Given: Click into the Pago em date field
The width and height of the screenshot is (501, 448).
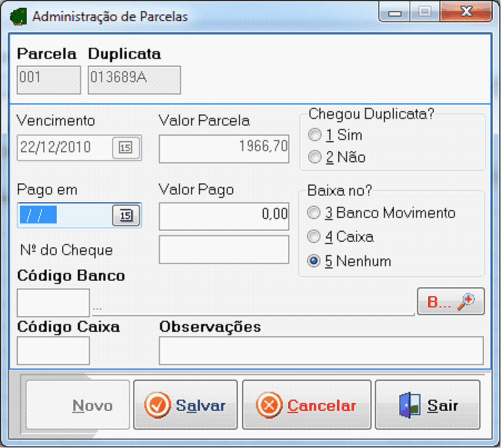Looking at the screenshot, I should (64, 215).
